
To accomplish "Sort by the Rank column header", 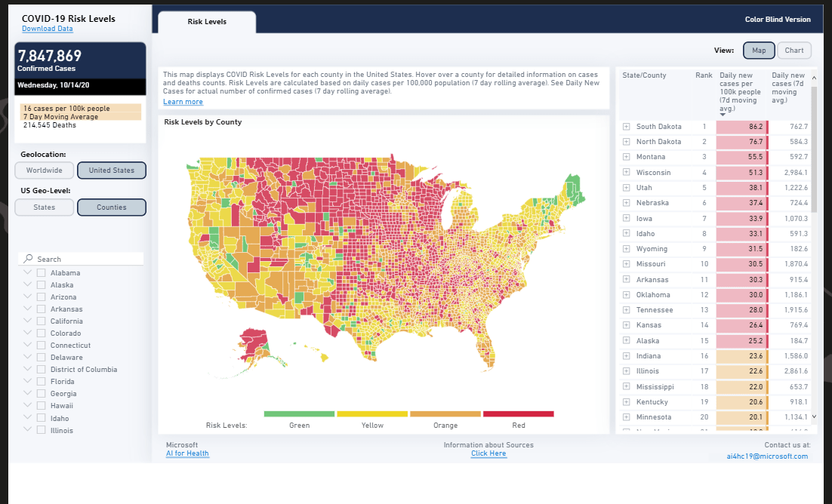I will click(x=704, y=75).
